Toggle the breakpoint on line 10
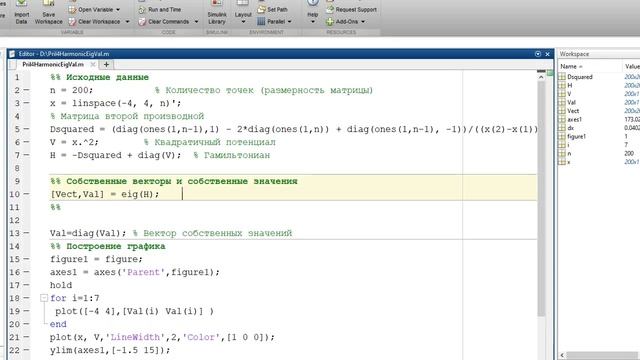Screen dimensions: 640x360 pyautogui.click(x=26, y=194)
